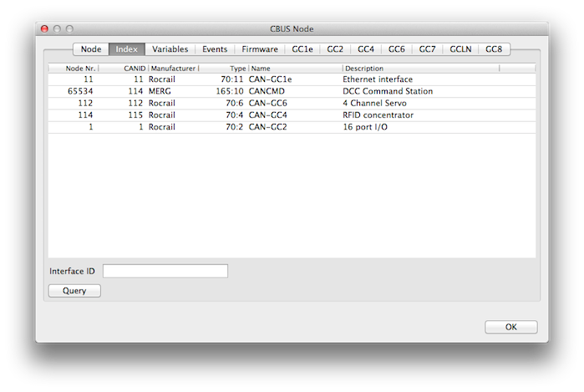The height and width of the screenshot is (392, 584).
Task: Focus the Interface ID text field
Action: pyautogui.click(x=165, y=271)
